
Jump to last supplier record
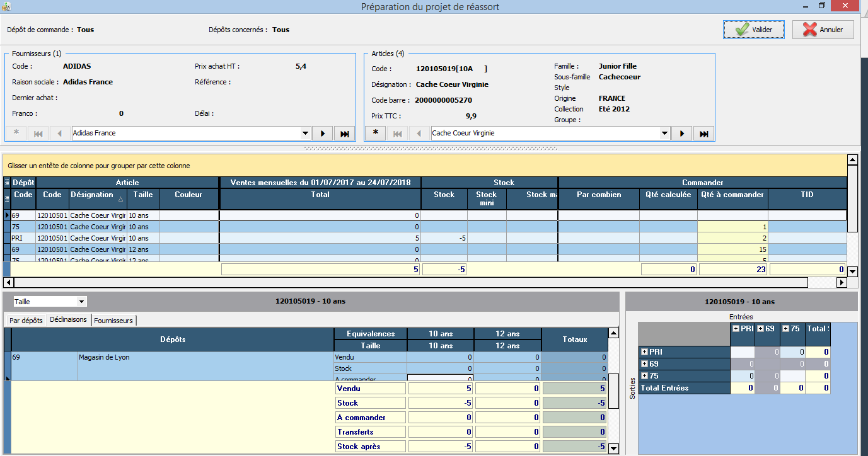click(x=344, y=134)
